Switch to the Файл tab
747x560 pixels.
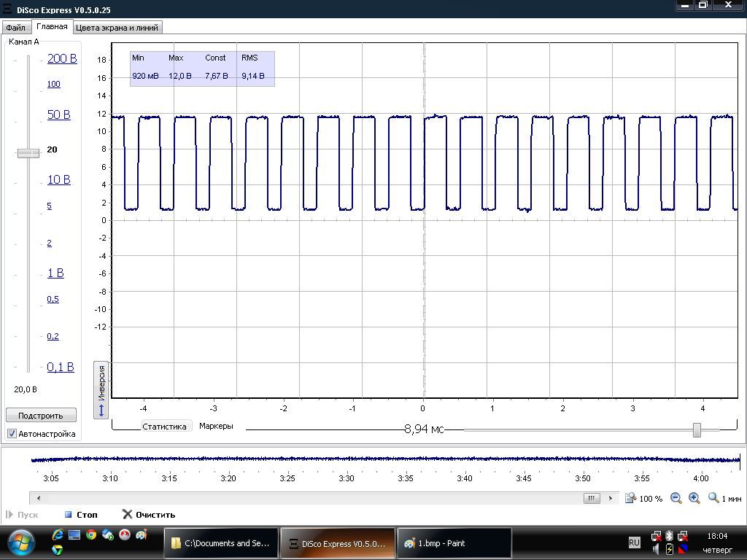tap(16, 28)
